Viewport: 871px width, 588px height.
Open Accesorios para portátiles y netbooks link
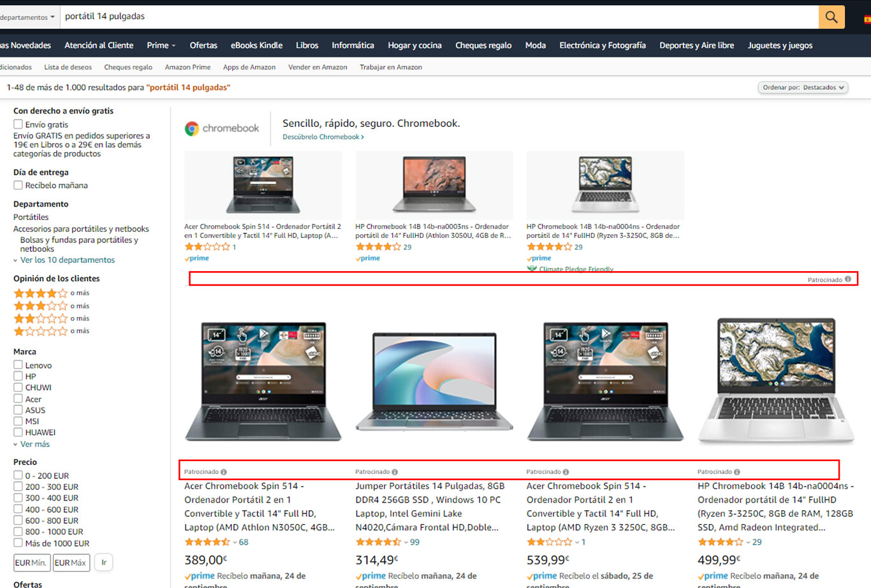81,229
